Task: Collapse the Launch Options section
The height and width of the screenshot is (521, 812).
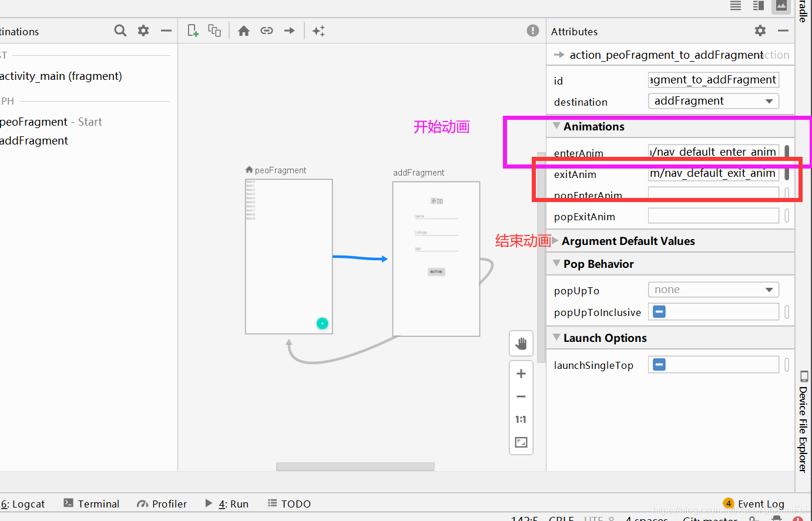Action: pyautogui.click(x=556, y=337)
